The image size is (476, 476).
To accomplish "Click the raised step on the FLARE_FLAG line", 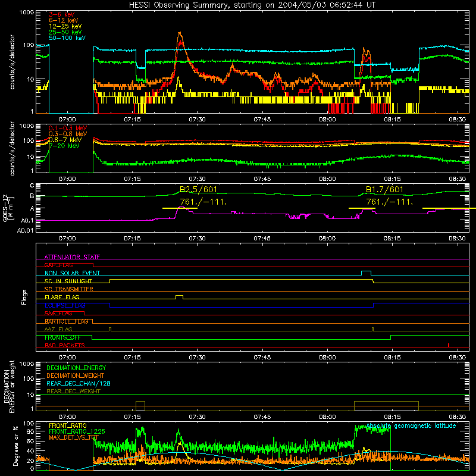I will coord(180,297).
